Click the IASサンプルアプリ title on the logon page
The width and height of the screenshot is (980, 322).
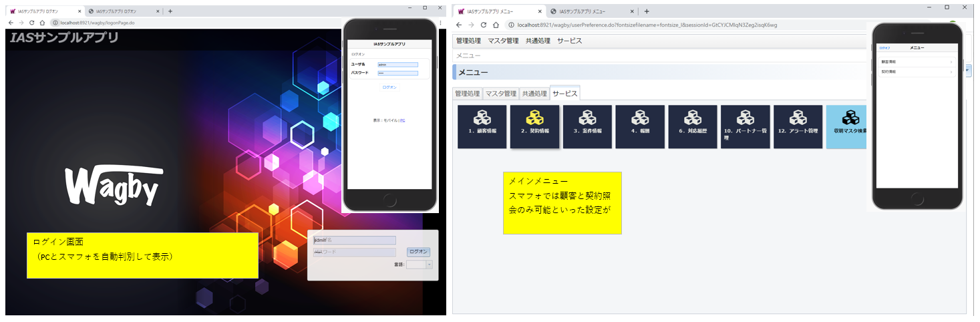[x=64, y=37]
